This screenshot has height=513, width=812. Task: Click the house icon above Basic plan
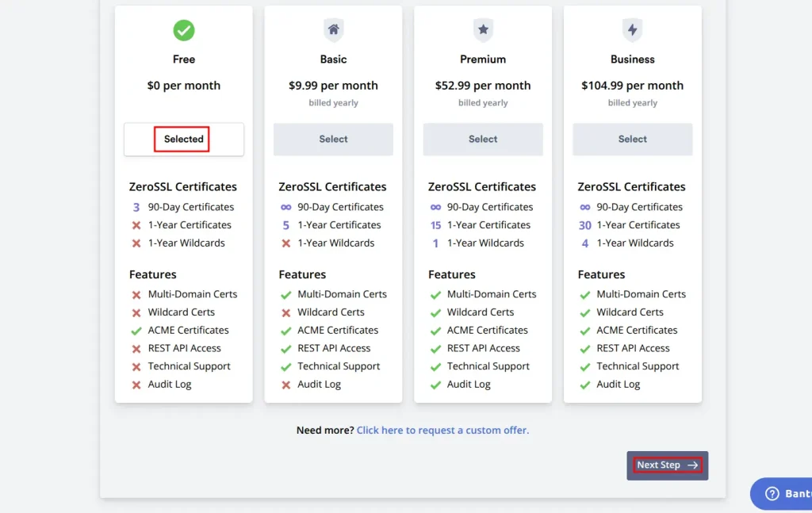[x=333, y=30]
